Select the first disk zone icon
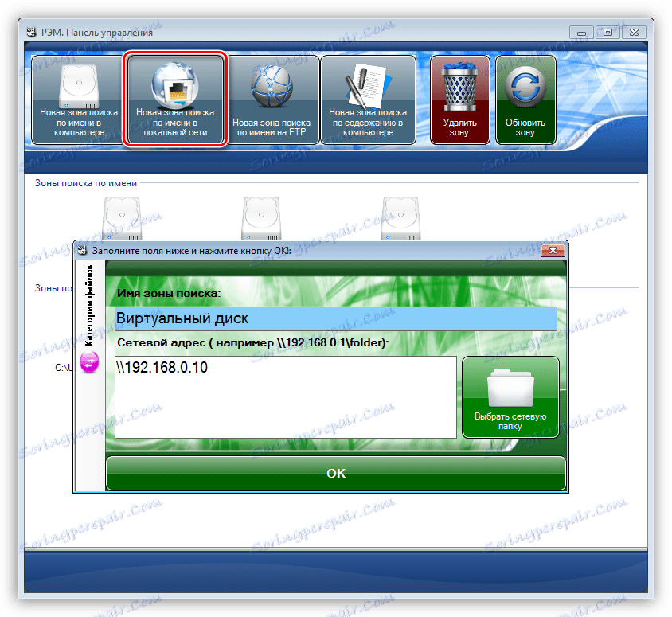 (122, 217)
